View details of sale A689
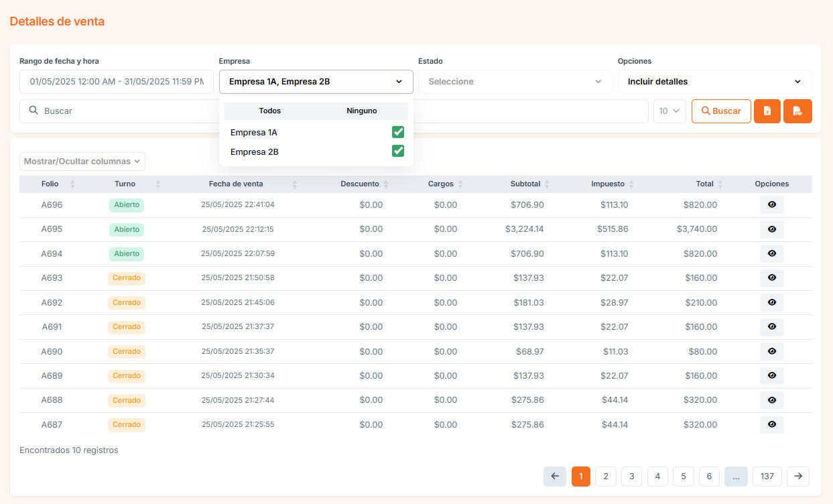This screenshot has width=833, height=504. tap(771, 375)
